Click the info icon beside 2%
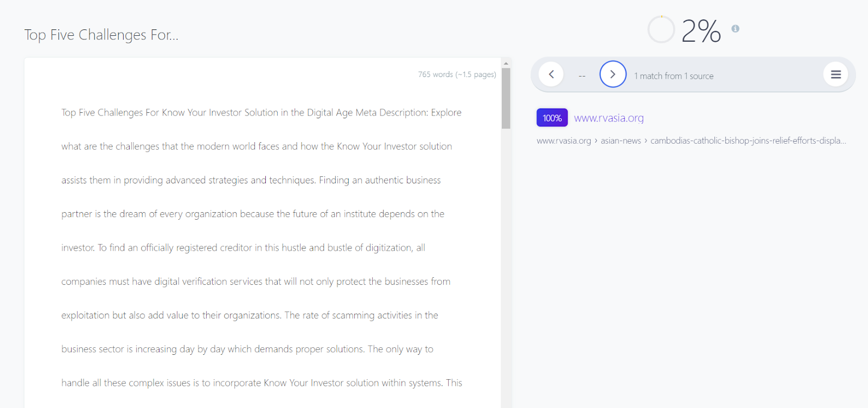The height and width of the screenshot is (408, 868). click(735, 29)
